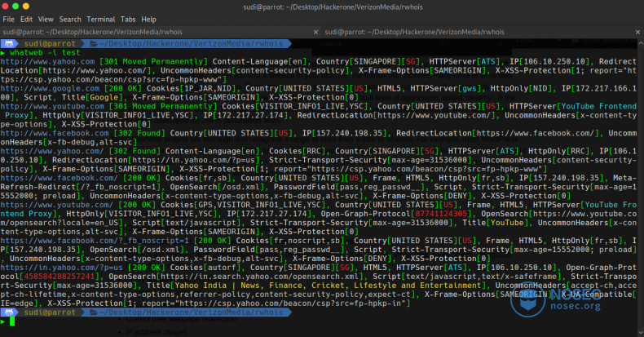The height and width of the screenshot is (337, 644).
Task: Open the Help menu
Action: [x=148, y=20]
